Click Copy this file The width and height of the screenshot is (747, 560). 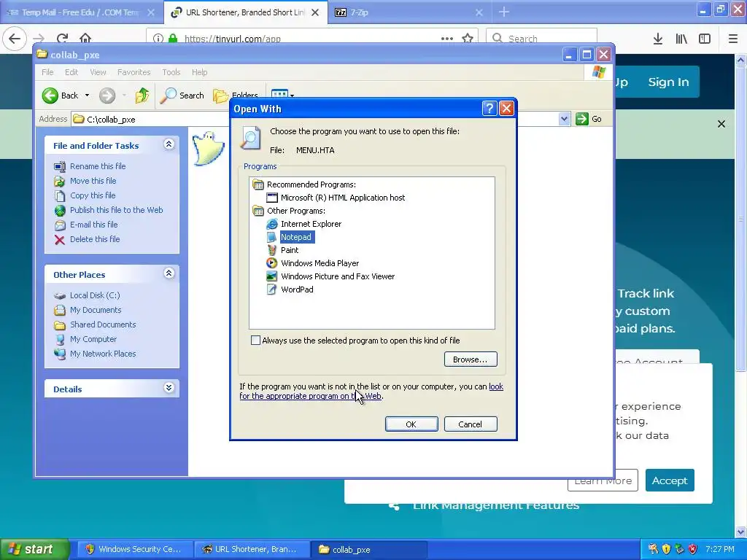tap(93, 195)
